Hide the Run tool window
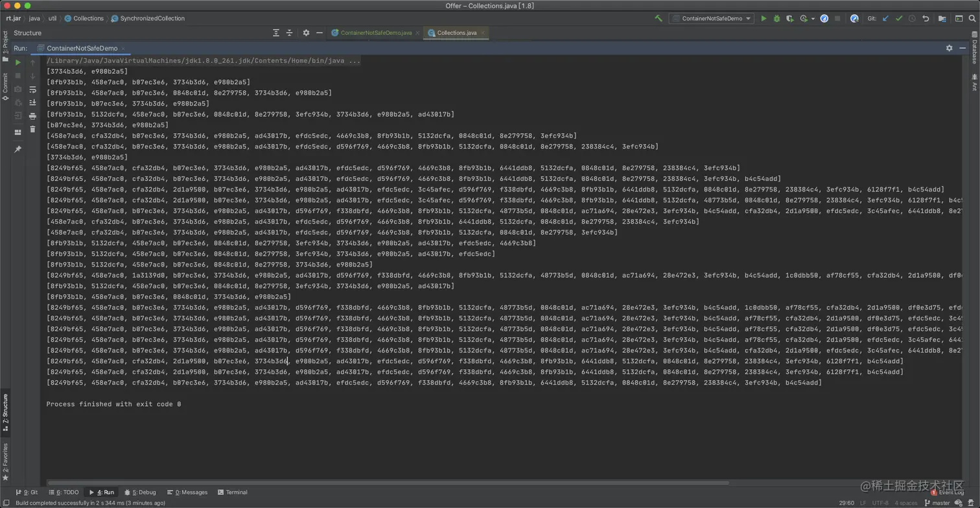The height and width of the screenshot is (508, 980). click(962, 48)
